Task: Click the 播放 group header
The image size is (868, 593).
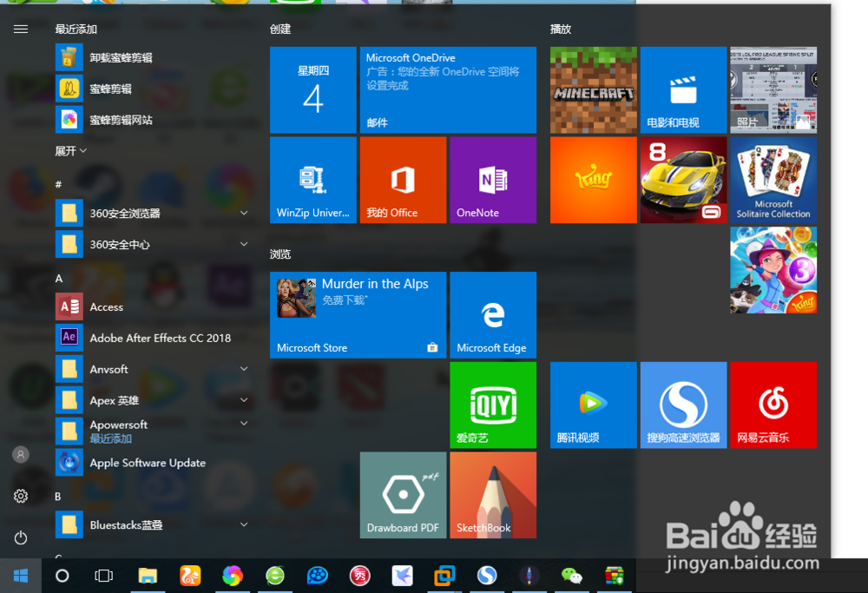Action: tap(560, 29)
